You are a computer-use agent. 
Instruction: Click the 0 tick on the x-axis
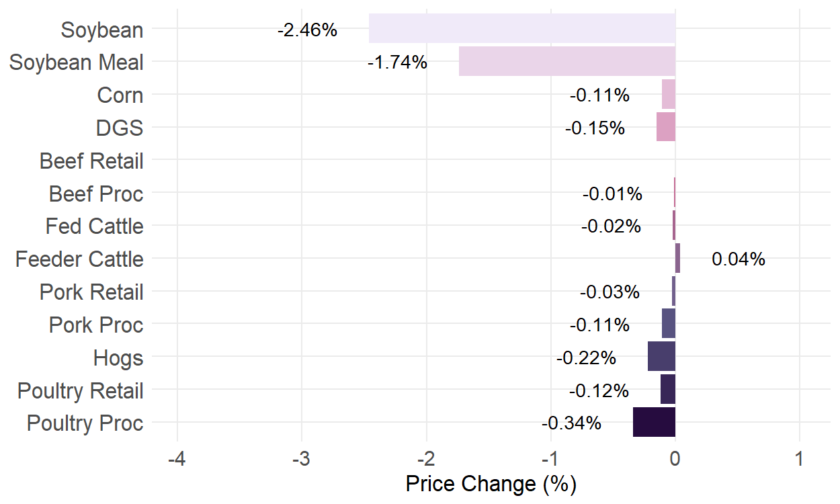click(x=675, y=459)
